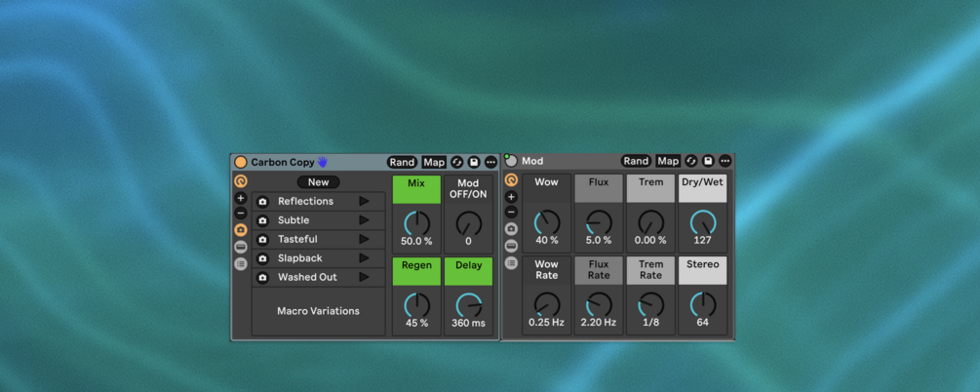Click the plus button in Carbon Copy

pyautogui.click(x=241, y=198)
